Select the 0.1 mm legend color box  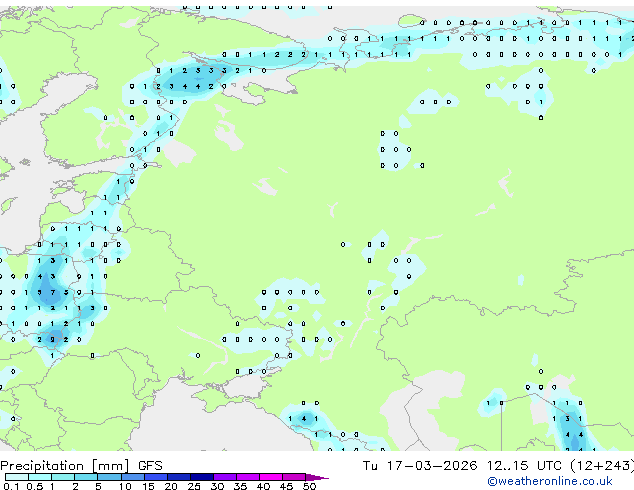pyautogui.click(x=17, y=477)
